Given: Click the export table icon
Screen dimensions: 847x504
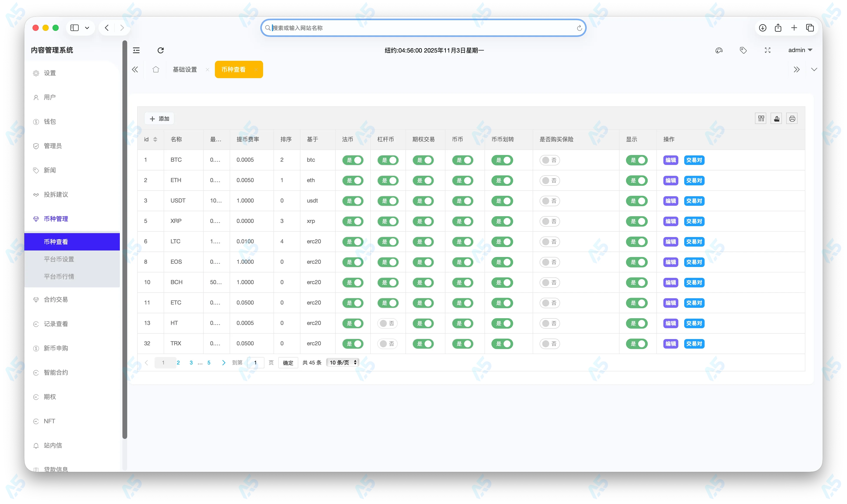Looking at the screenshot, I should [777, 119].
